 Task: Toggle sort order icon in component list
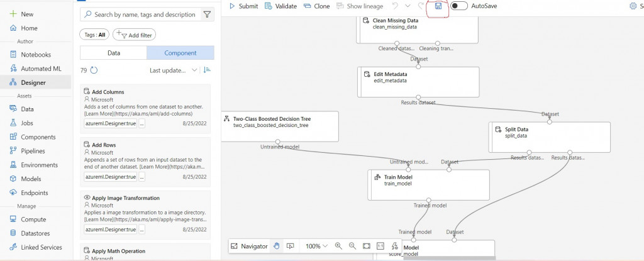pyautogui.click(x=207, y=70)
